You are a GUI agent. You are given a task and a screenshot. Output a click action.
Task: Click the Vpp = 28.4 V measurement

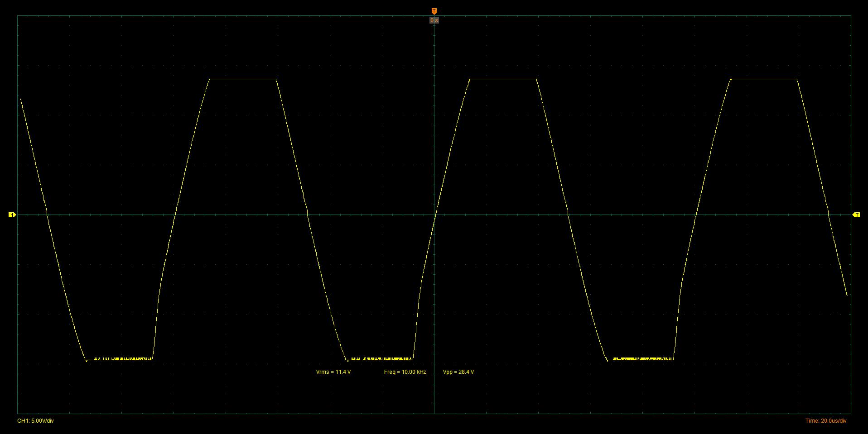(458, 372)
